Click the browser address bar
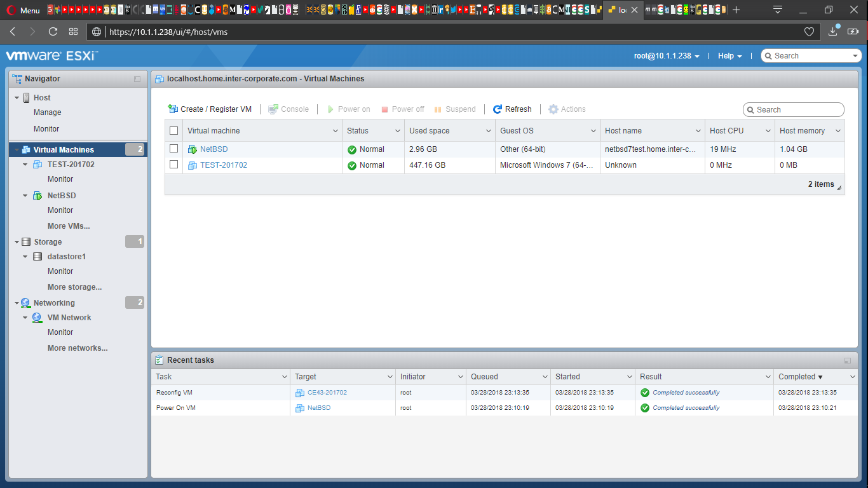The height and width of the screenshot is (488, 868). point(452,32)
